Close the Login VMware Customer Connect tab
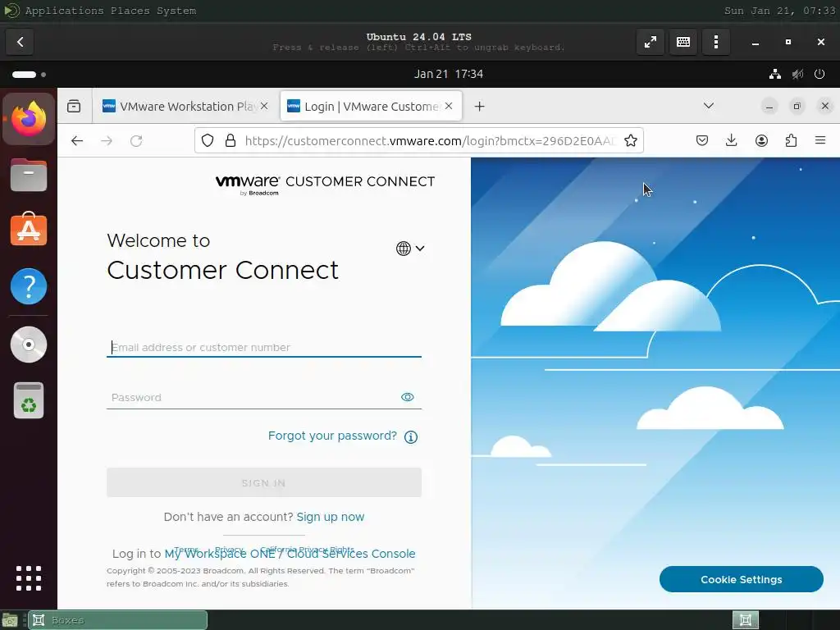 point(449,106)
